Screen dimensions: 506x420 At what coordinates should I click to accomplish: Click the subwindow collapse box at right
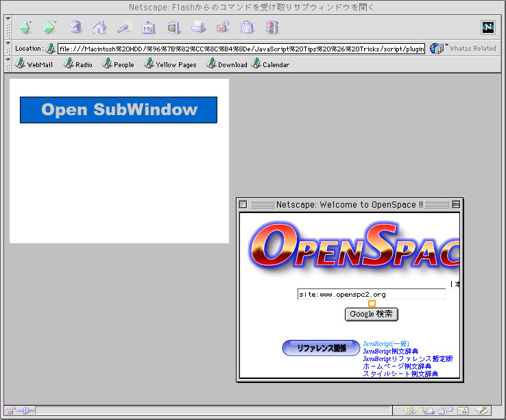click(456, 204)
